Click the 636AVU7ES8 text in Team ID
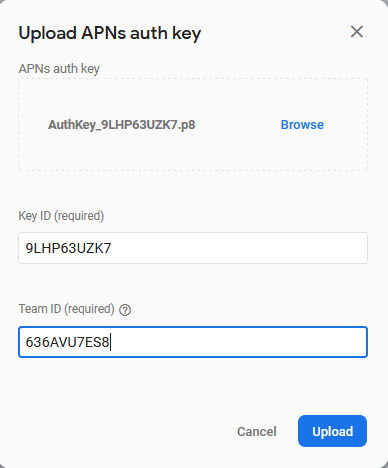Screen dimensions: 388x468 [67, 342]
